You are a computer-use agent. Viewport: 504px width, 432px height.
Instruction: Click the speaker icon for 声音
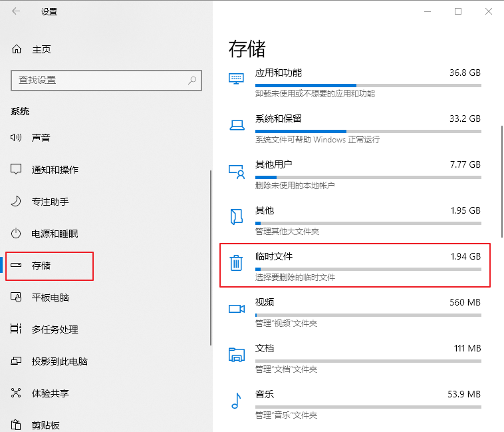[16, 138]
